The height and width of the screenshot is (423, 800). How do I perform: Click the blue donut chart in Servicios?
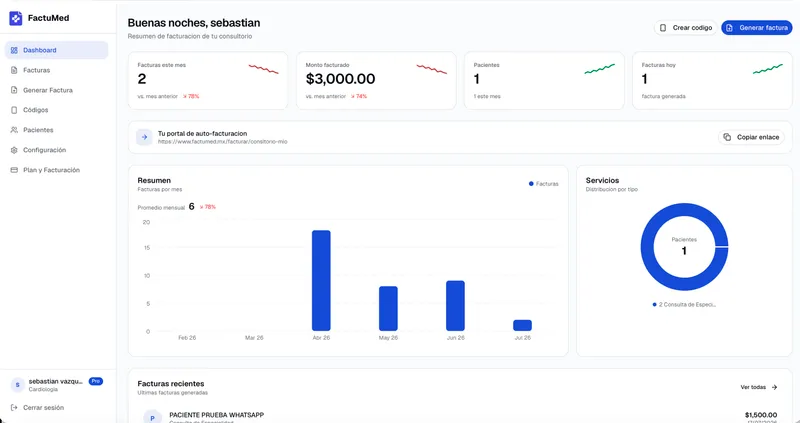click(x=684, y=247)
